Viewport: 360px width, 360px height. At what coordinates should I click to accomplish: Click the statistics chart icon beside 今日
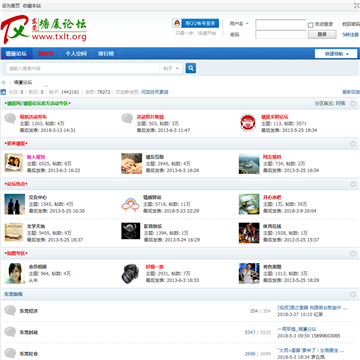(3, 92)
